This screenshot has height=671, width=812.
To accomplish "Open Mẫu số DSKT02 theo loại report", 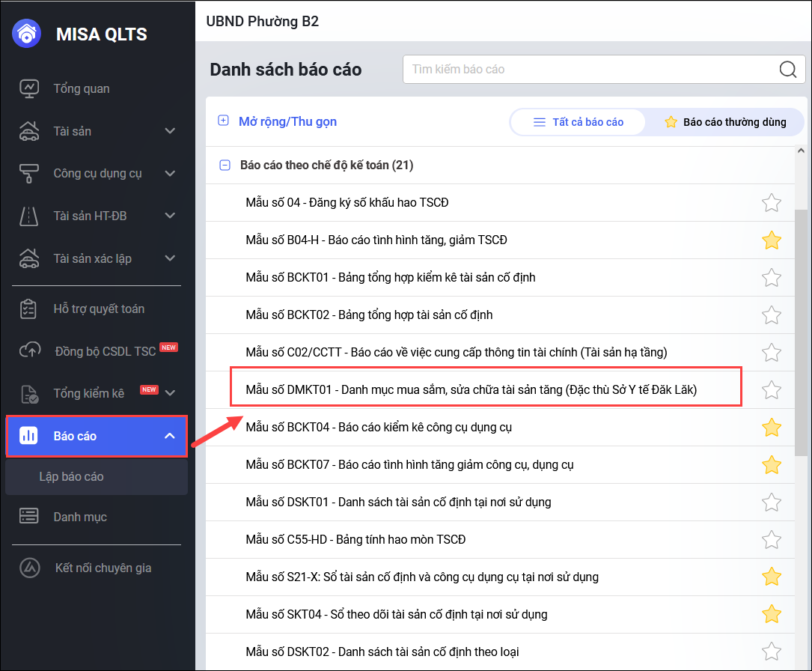I will (382, 652).
